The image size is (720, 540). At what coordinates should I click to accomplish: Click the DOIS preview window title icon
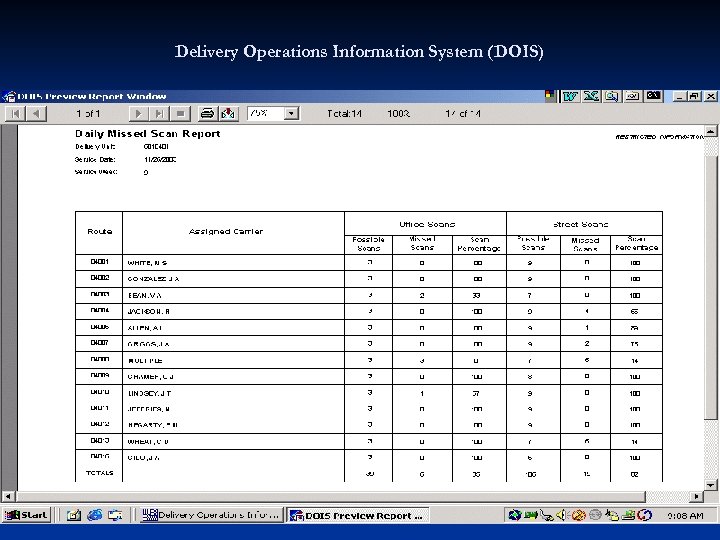coord(9,96)
